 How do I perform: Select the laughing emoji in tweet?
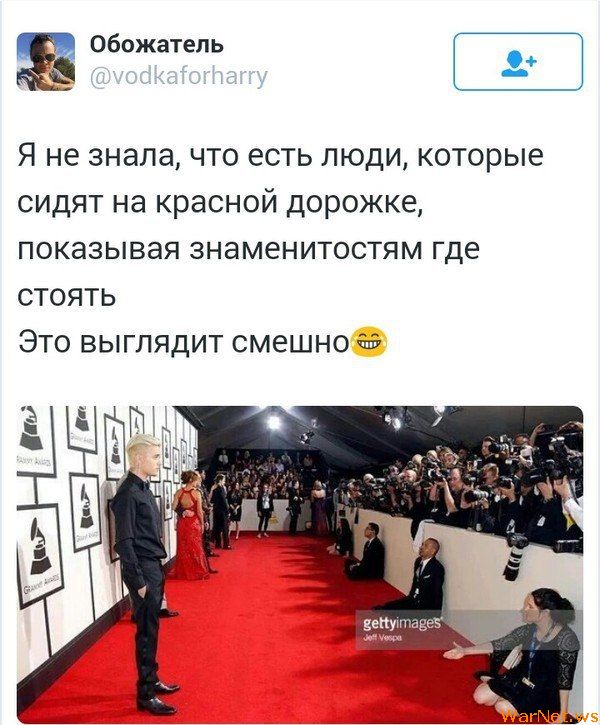point(369,343)
